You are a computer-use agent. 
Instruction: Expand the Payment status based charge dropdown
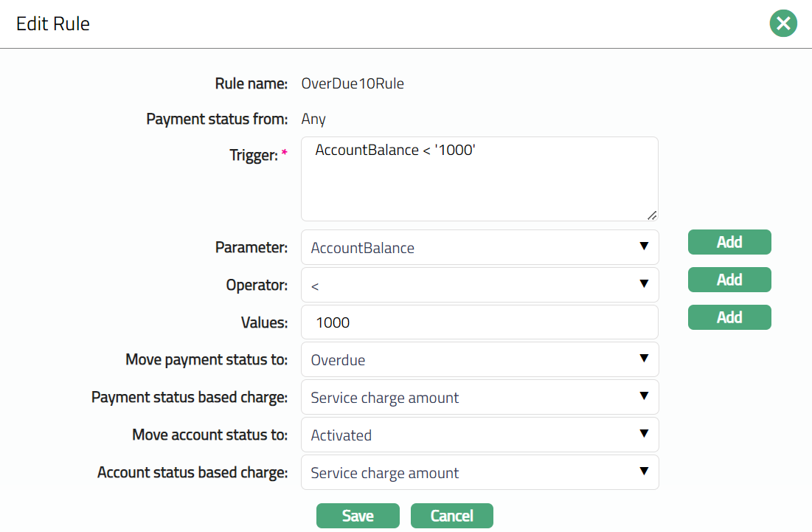[x=479, y=398]
